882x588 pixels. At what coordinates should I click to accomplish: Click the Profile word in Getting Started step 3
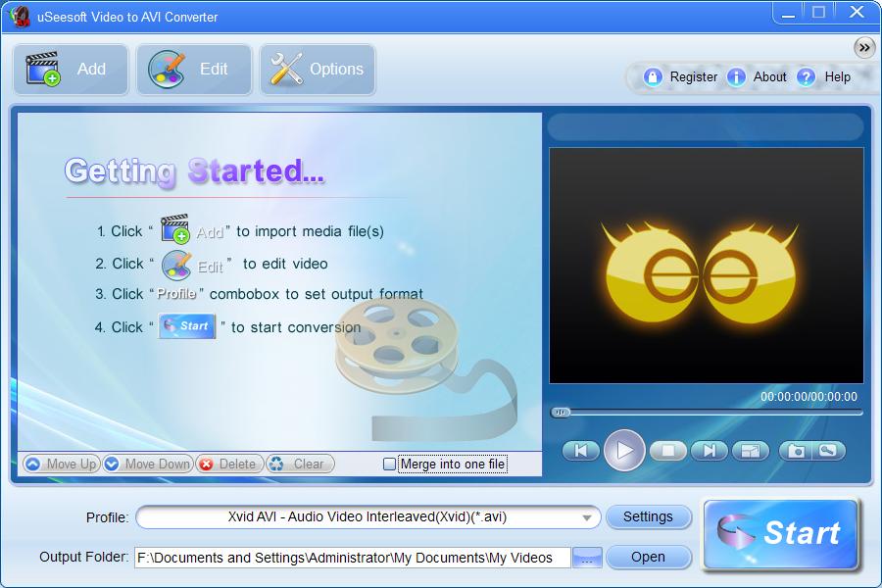click(176, 294)
